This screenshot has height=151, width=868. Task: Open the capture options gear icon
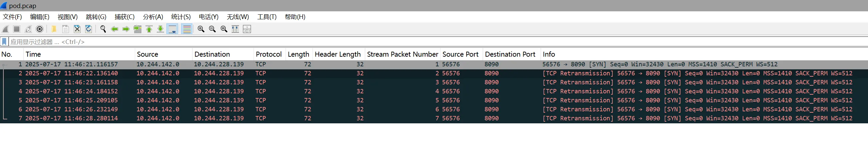click(40, 29)
